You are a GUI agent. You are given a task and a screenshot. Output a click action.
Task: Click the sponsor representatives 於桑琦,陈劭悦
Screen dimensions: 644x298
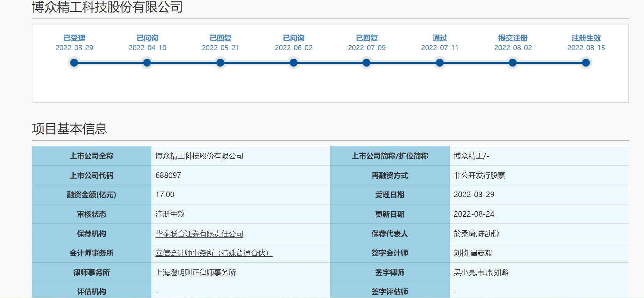(477, 234)
